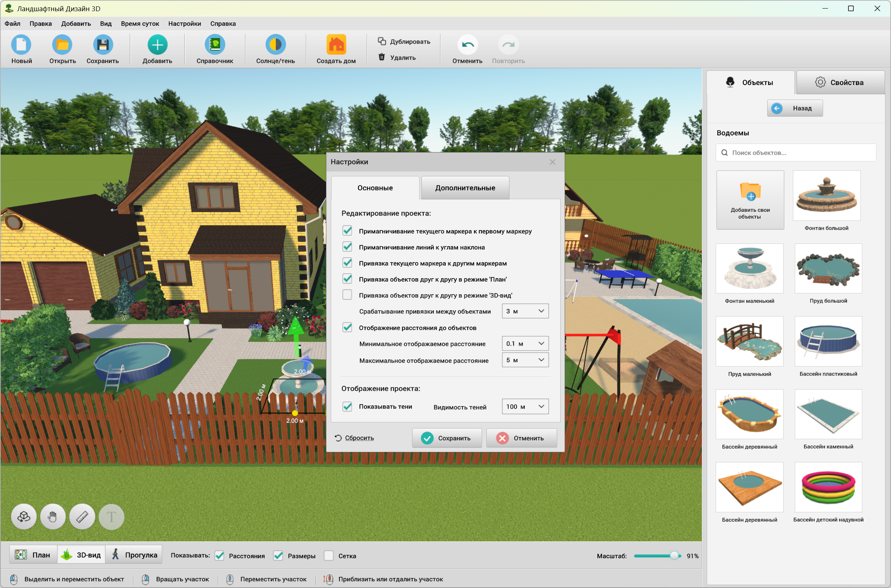Click the Удалить trash icon
The image size is (891, 588).
(x=382, y=57)
